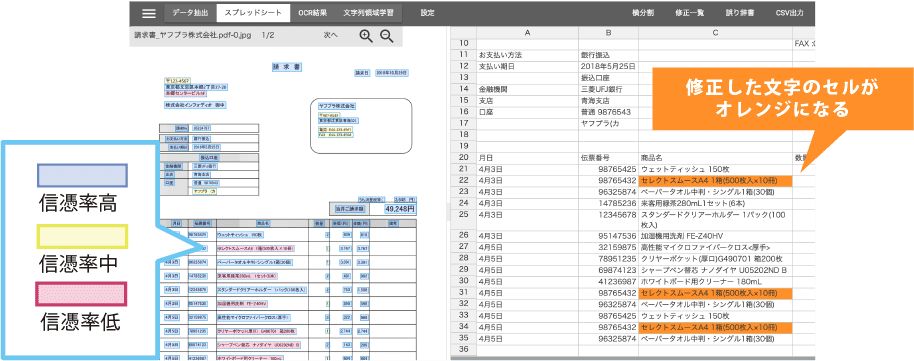Open the hamburger menu icon
Screen dimensions: 914x361
[149, 13]
